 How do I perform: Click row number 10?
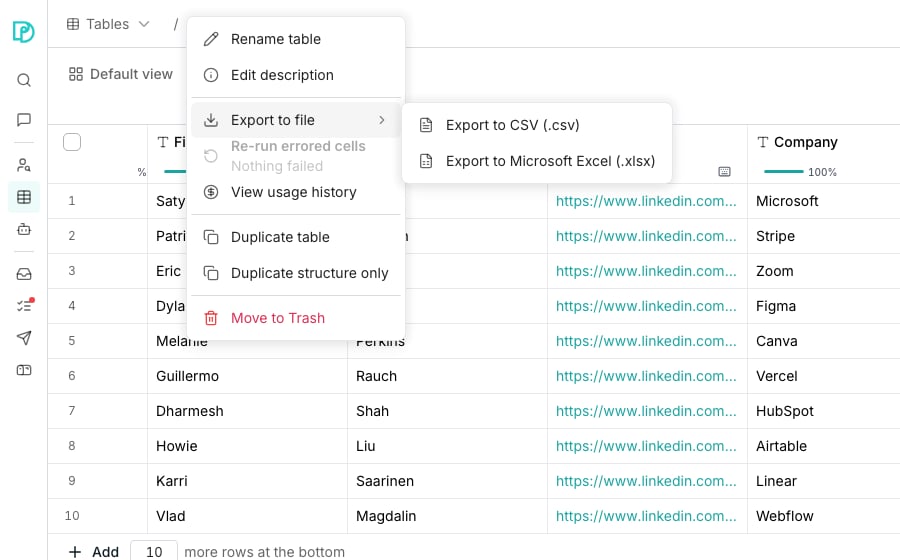[72, 516]
